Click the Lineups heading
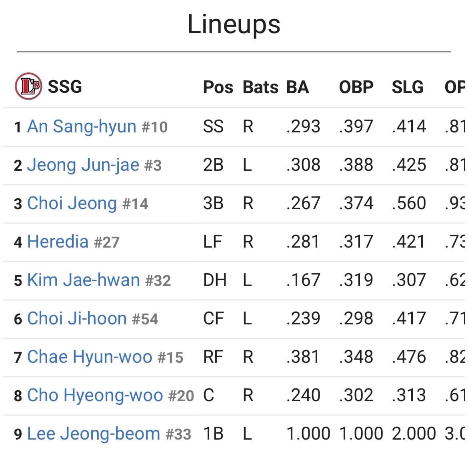The width and height of the screenshot is (468, 476). pyautogui.click(x=234, y=24)
